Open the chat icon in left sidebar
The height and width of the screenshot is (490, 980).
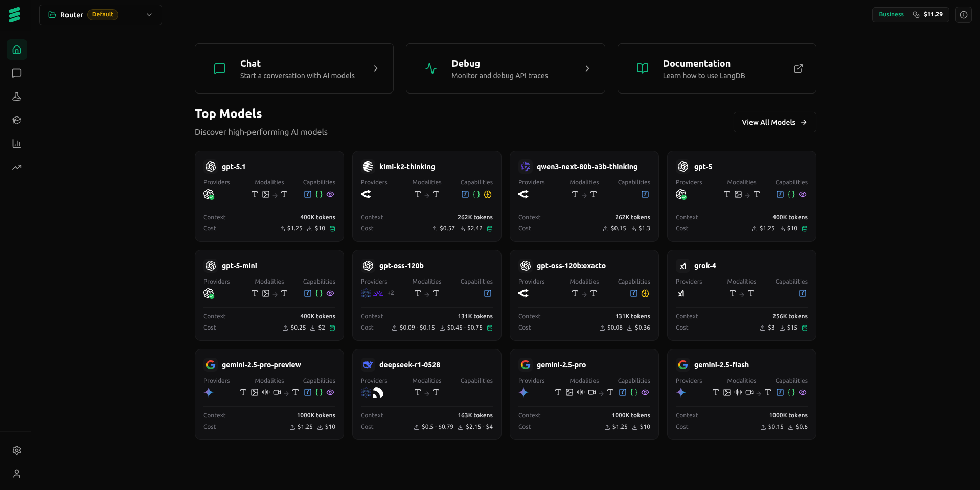click(17, 73)
